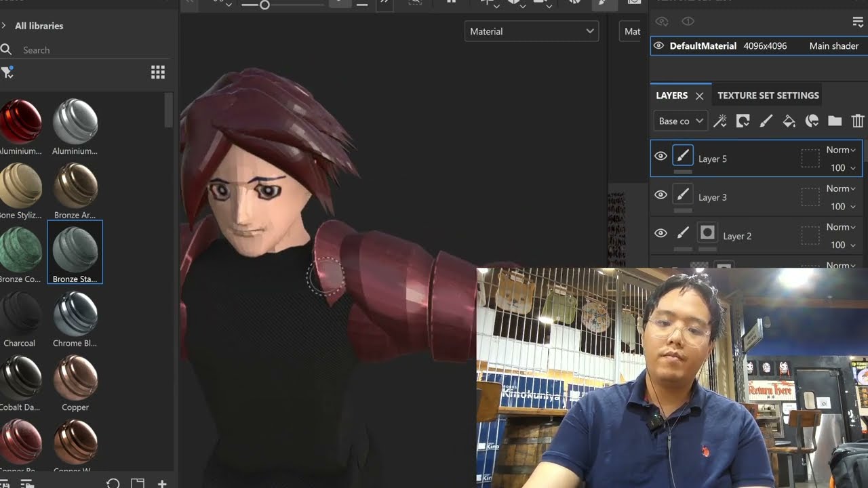
Task: Open Layer 5 blend mode Norm dropdown
Action: (x=841, y=150)
